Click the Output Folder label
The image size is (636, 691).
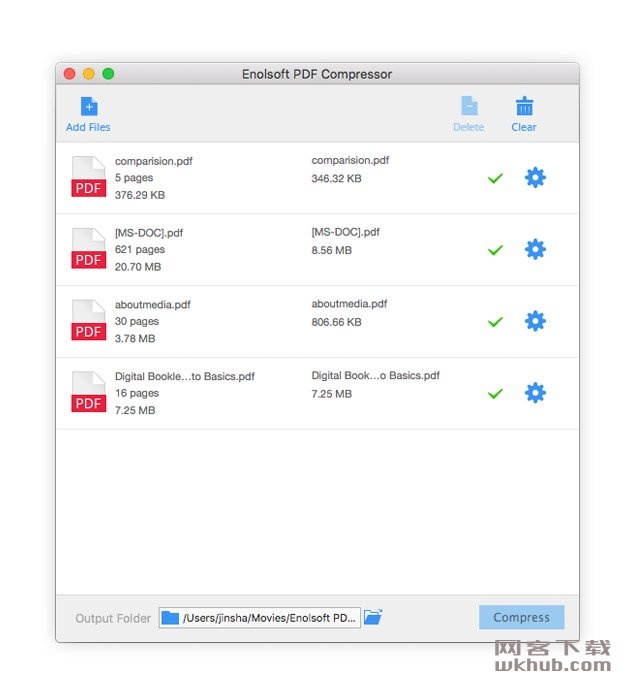pyautogui.click(x=113, y=618)
